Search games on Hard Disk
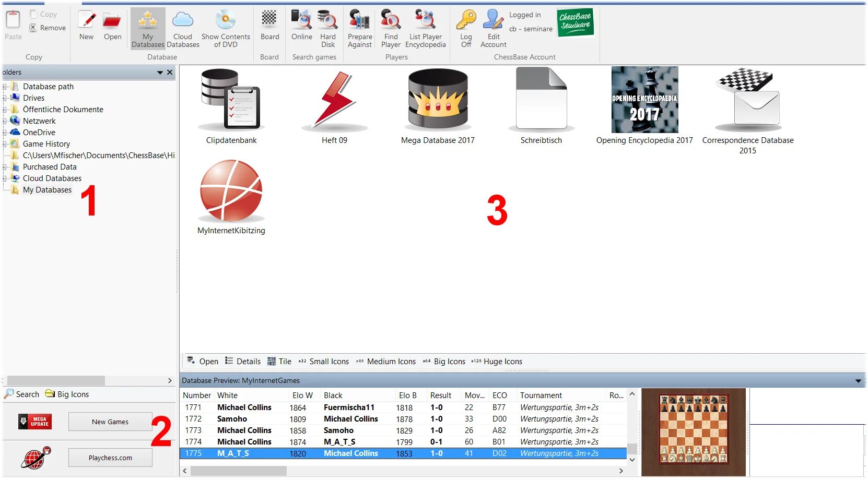This screenshot has height=480, width=868. click(x=328, y=28)
